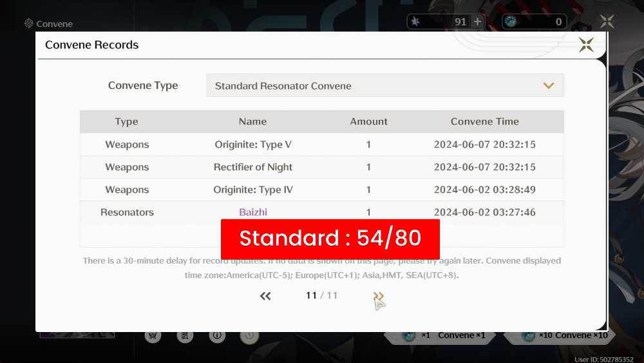
Task: Open the records clock icon below the dialog
Action: 249,335
